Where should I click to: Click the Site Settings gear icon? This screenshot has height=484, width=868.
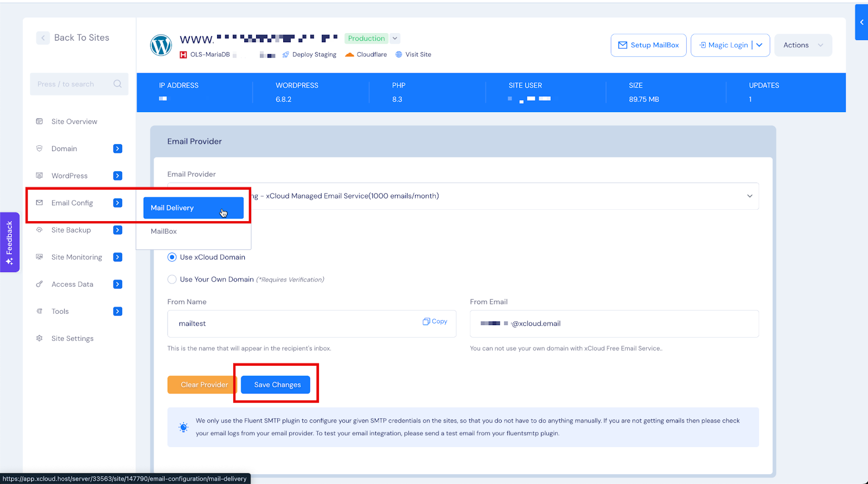coord(39,338)
